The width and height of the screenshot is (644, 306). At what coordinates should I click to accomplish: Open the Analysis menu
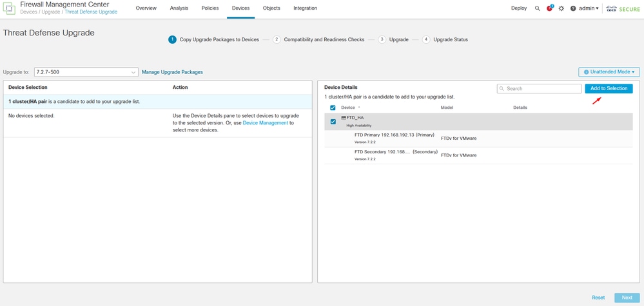pyautogui.click(x=179, y=8)
